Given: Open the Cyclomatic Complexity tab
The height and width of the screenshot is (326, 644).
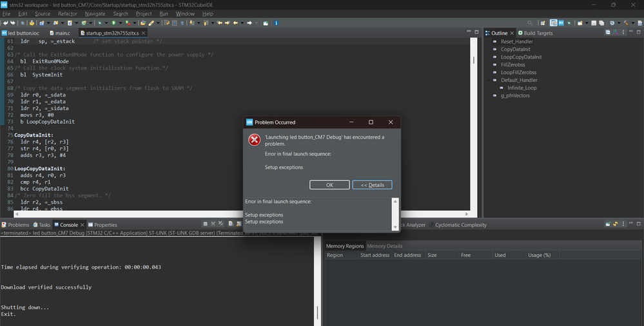Looking at the screenshot, I should 457,225.
